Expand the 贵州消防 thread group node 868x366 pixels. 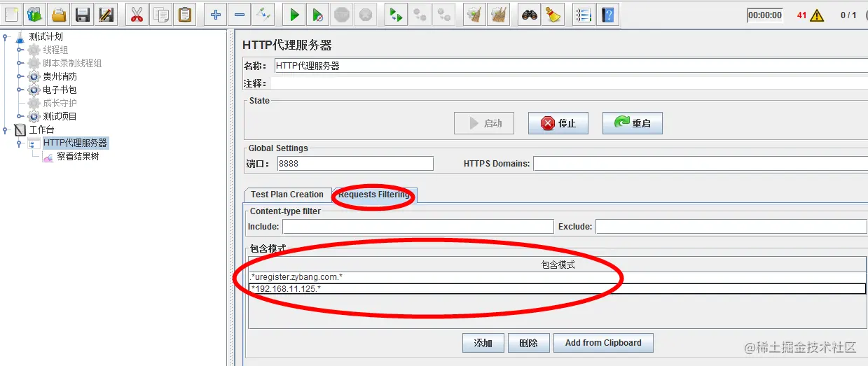(20, 76)
